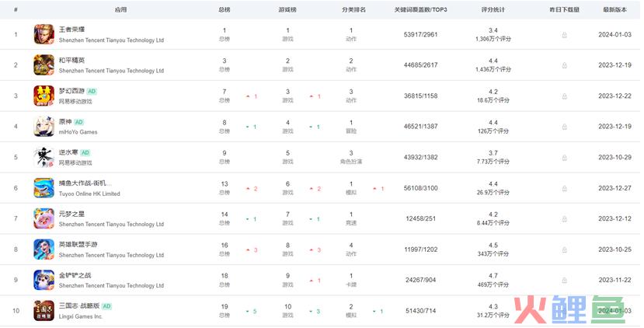
Task: Open the 梦幻西游 app title link
Action: point(72,91)
